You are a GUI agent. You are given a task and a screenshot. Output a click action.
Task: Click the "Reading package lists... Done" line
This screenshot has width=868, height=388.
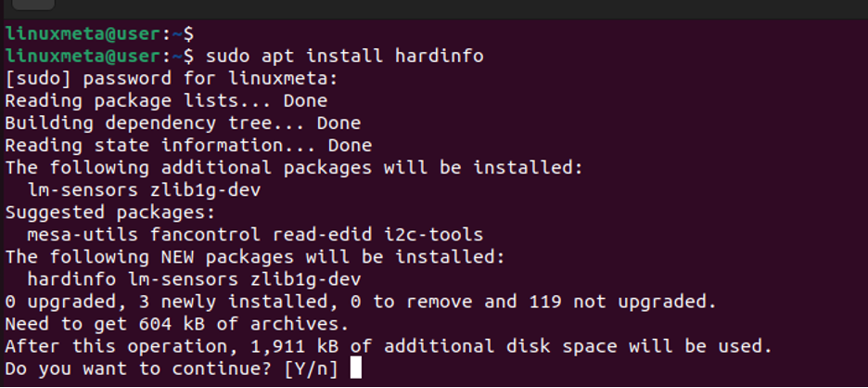[x=166, y=101]
